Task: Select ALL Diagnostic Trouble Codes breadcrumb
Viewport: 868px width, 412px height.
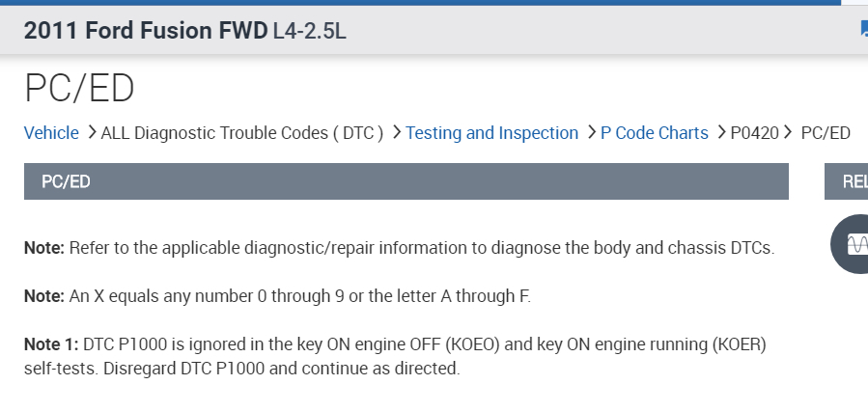Action: (x=242, y=133)
